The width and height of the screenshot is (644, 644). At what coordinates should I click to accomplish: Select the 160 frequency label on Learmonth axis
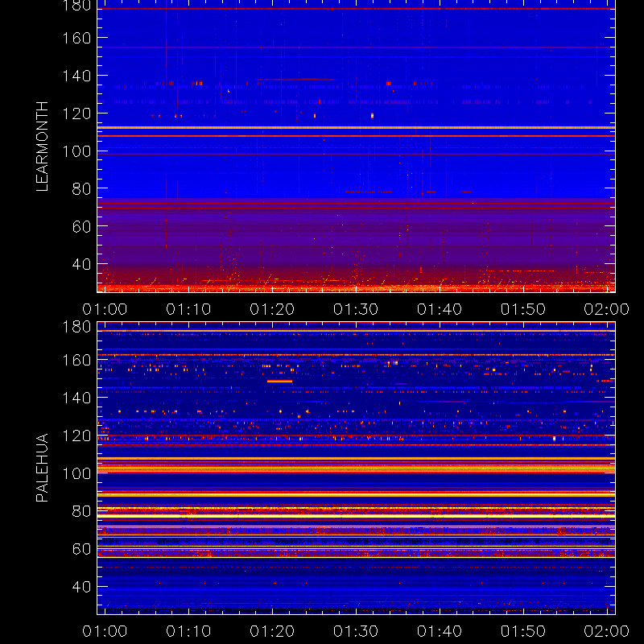[76, 38]
